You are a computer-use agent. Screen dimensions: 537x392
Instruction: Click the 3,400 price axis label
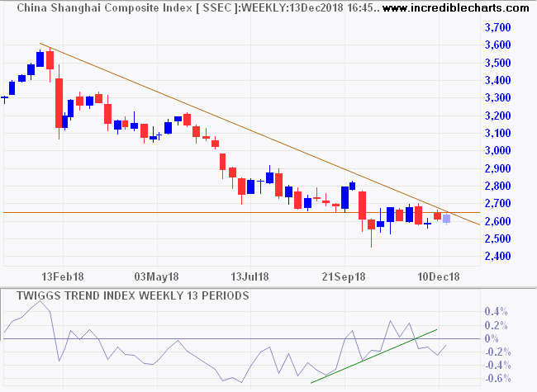coord(497,80)
